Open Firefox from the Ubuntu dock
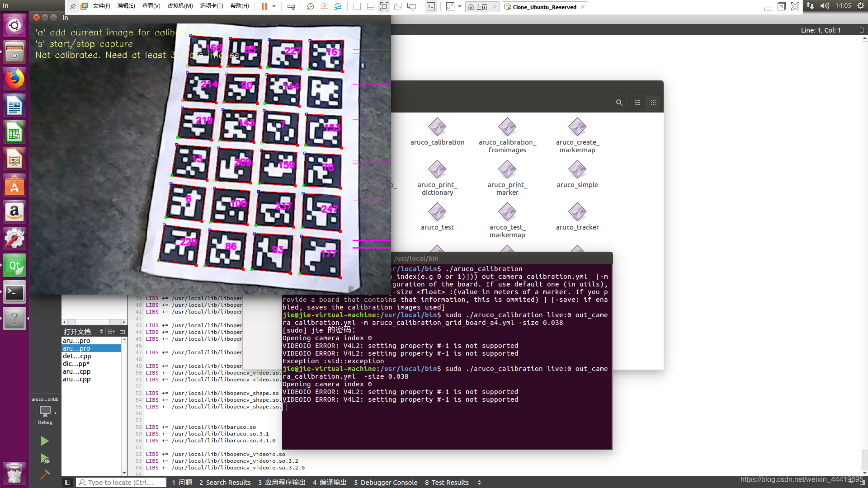 pyautogui.click(x=14, y=79)
